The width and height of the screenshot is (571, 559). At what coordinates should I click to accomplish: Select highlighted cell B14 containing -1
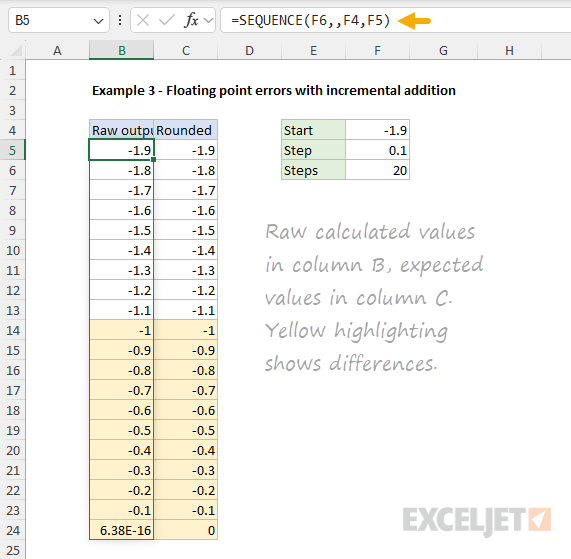click(122, 330)
